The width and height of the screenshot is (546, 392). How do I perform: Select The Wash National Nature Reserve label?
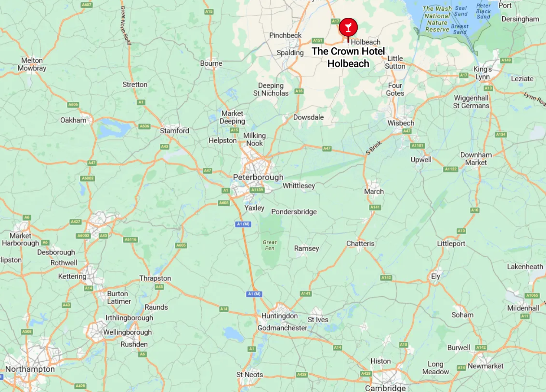point(437,19)
